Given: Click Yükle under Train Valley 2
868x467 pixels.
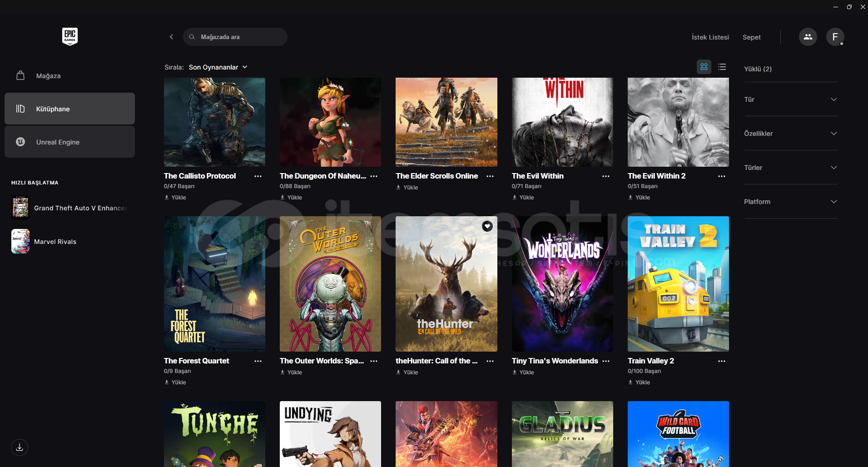Looking at the screenshot, I should [x=639, y=383].
